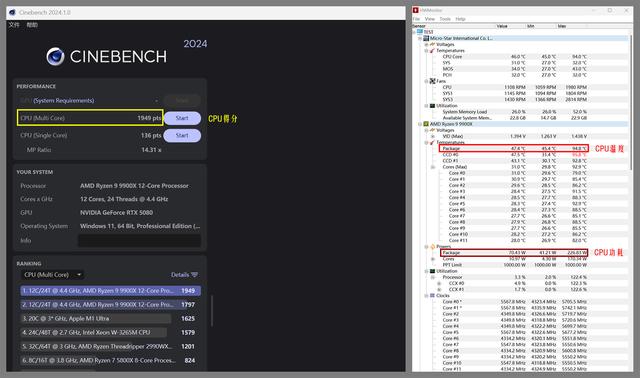Click the Sensor column header
640x378 pixels.
click(453, 26)
